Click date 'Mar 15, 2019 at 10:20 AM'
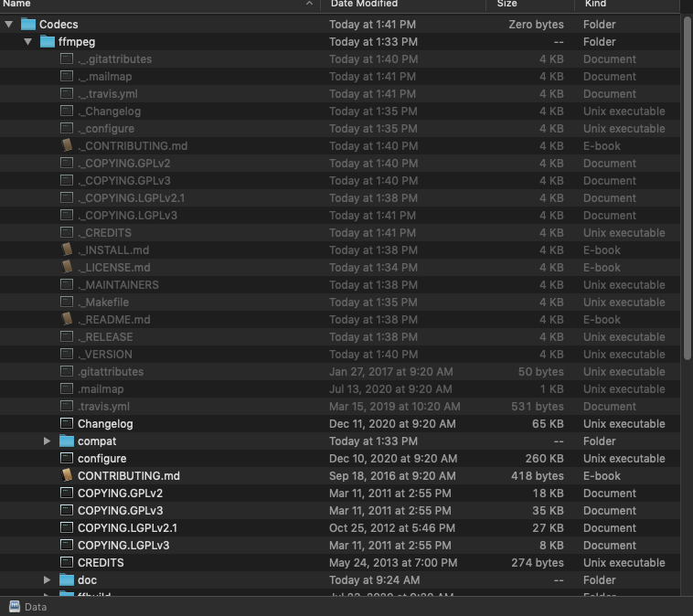The width and height of the screenshot is (693, 616). (395, 407)
